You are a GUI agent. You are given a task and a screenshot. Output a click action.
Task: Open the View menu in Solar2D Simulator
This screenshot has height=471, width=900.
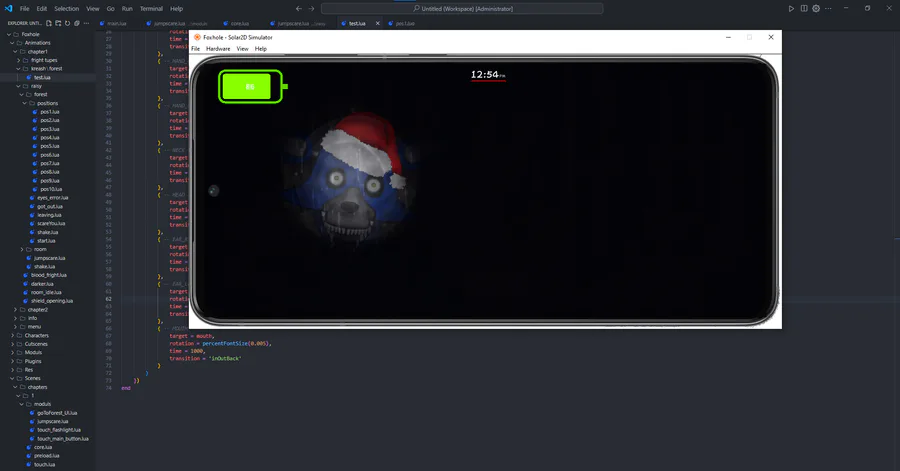[x=243, y=49]
